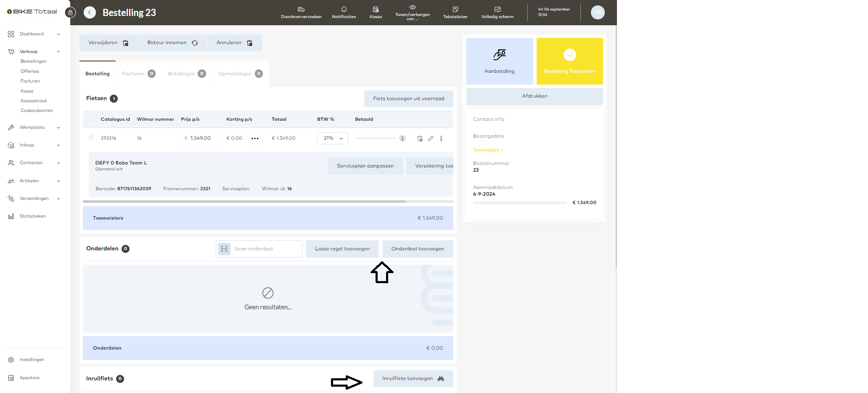
Task: Expand the Werkplaats sidebar menu
Action: click(58, 127)
